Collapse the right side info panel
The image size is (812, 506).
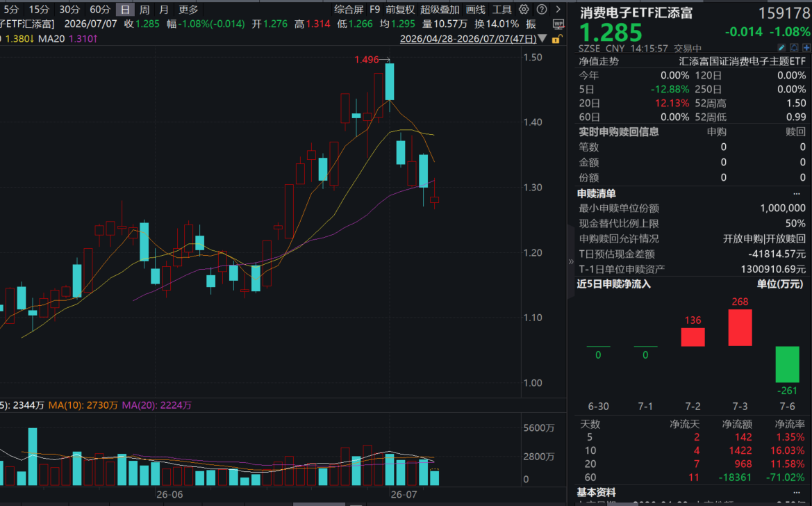pos(571,261)
